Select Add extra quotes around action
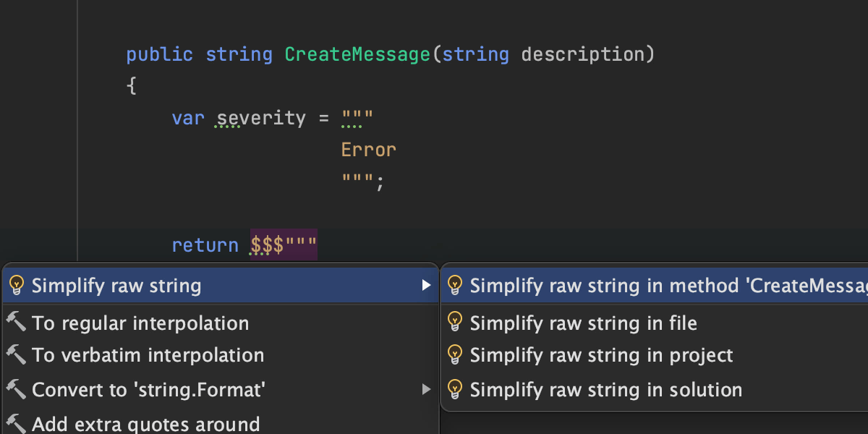868x434 pixels. (x=145, y=423)
